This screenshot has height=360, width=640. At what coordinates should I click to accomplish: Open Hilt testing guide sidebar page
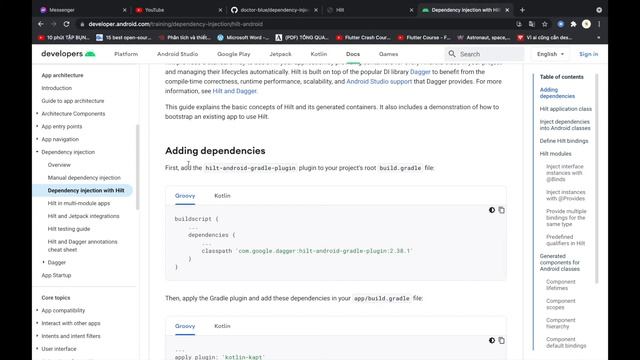[x=69, y=229]
